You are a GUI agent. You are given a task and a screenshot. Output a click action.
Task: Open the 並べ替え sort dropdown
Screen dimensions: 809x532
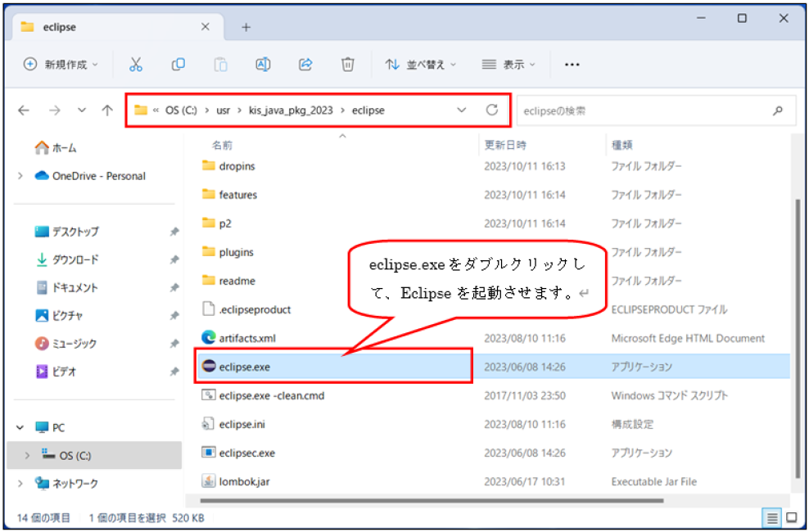[x=421, y=65]
